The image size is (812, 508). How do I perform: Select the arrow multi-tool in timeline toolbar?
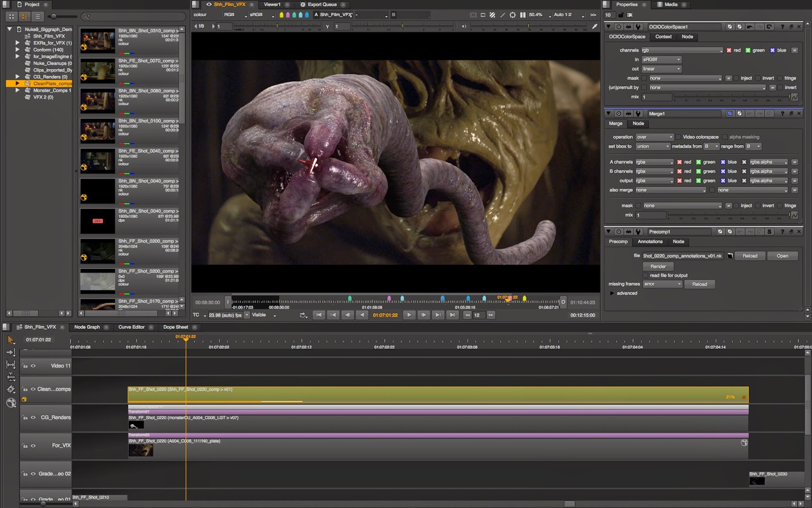click(x=11, y=340)
